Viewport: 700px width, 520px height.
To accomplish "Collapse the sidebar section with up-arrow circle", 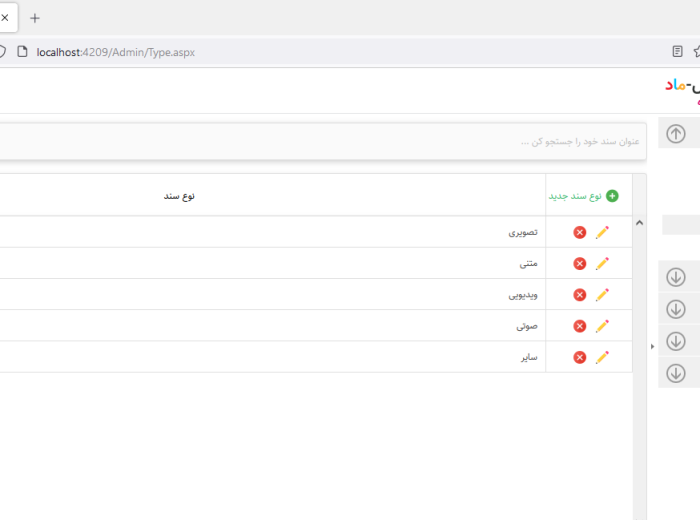I will [x=676, y=134].
